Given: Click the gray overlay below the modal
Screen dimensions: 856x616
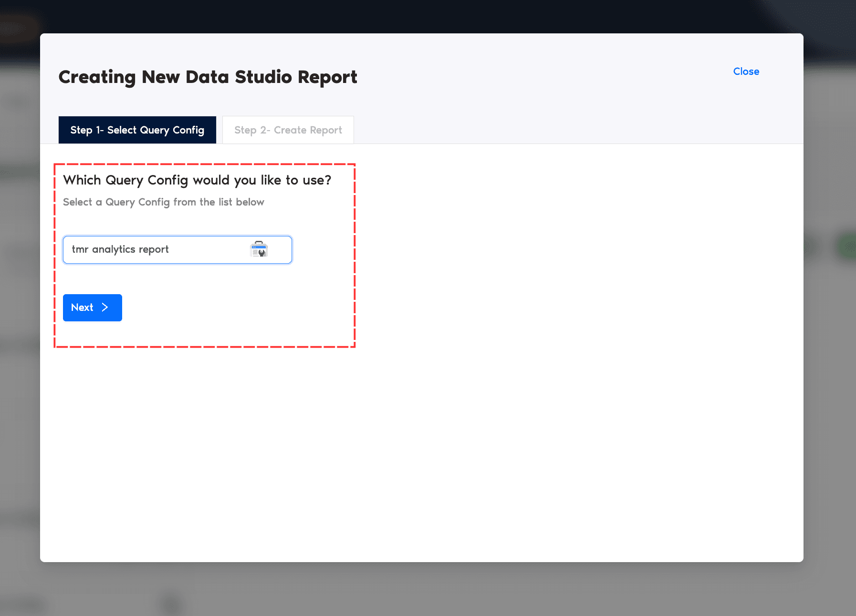Looking at the screenshot, I should coord(429,590).
